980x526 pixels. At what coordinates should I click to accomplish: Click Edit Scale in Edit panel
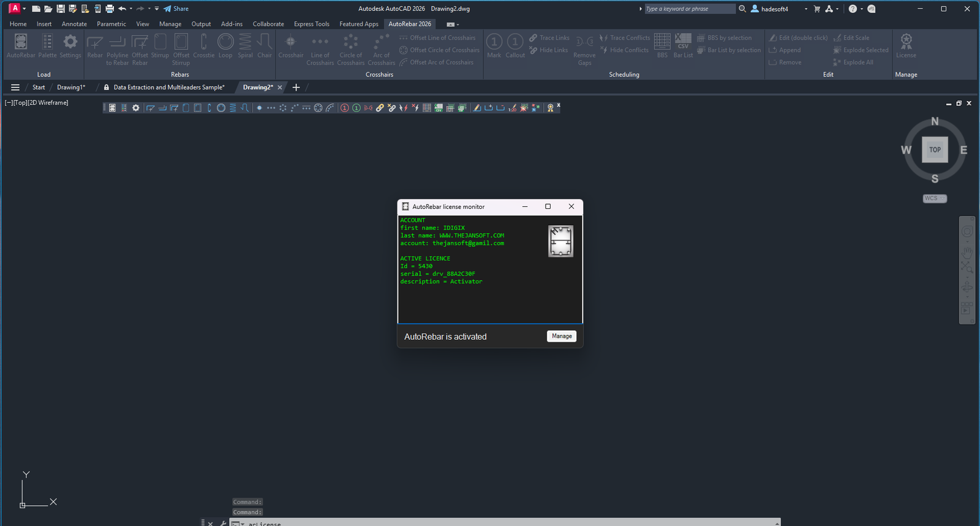(x=851, y=38)
